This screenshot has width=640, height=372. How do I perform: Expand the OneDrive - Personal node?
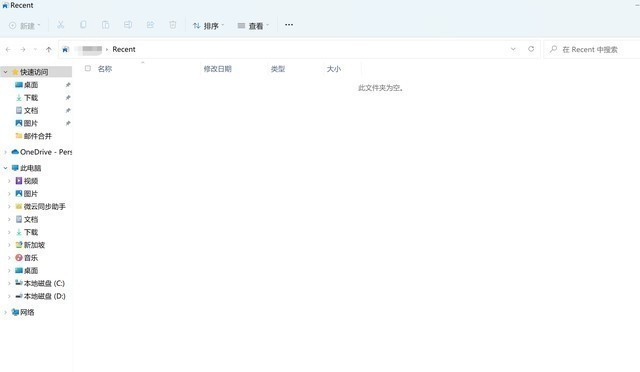tap(5, 152)
